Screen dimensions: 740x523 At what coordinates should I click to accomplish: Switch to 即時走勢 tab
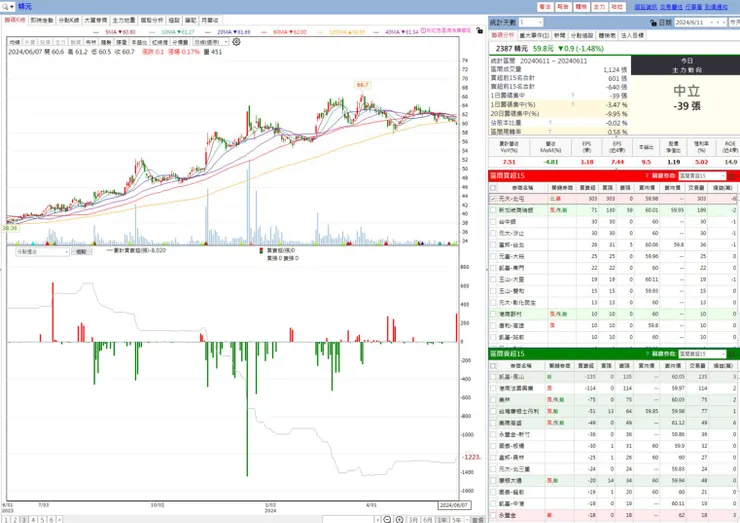(x=42, y=20)
